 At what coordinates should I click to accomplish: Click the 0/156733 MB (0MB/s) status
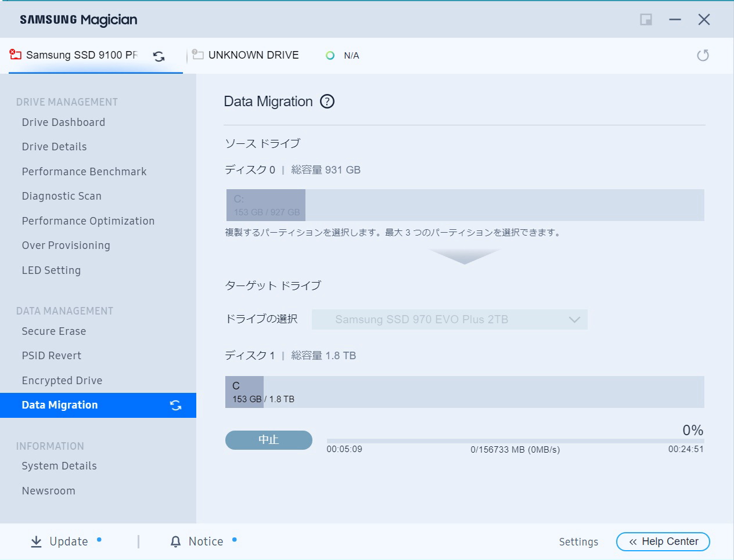(515, 450)
